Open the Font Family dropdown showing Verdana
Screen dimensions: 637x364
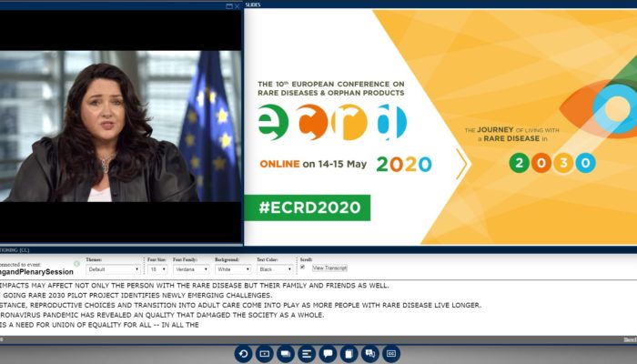tap(191, 269)
